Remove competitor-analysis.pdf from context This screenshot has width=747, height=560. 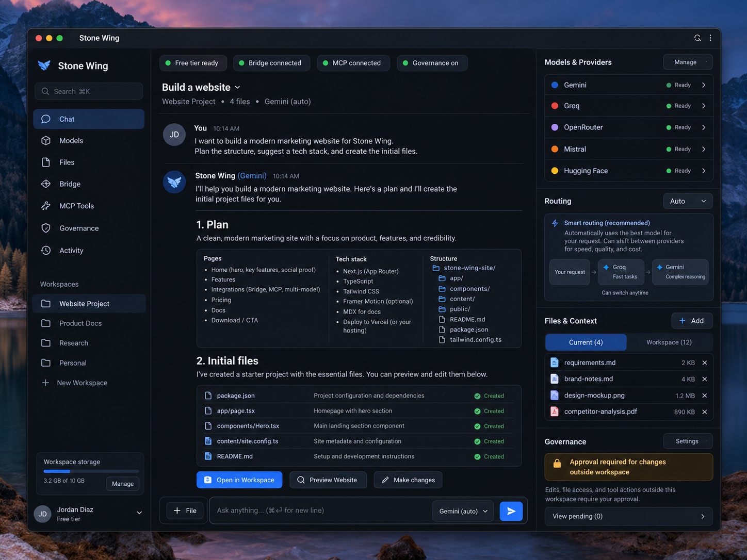click(x=705, y=412)
